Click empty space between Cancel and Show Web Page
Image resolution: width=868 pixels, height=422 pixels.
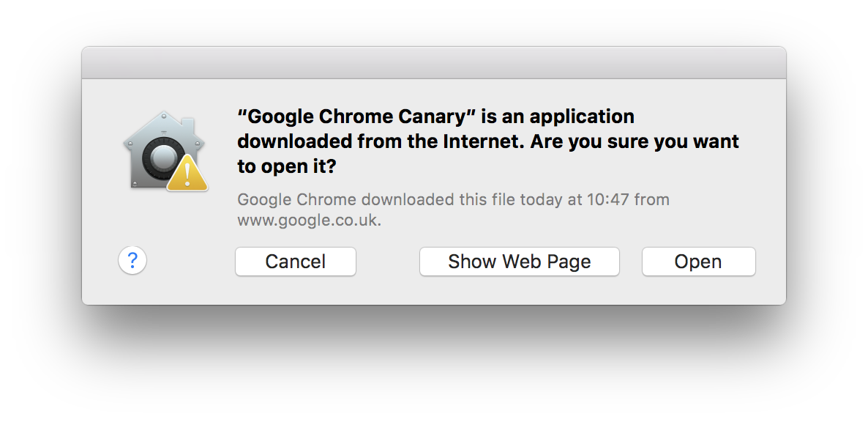(x=387, y=262)
